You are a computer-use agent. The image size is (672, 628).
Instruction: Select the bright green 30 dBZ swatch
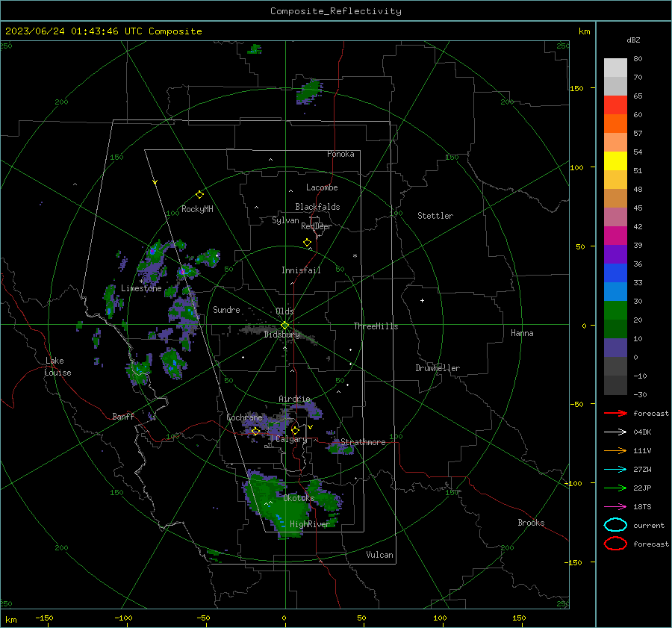[615, 311]
